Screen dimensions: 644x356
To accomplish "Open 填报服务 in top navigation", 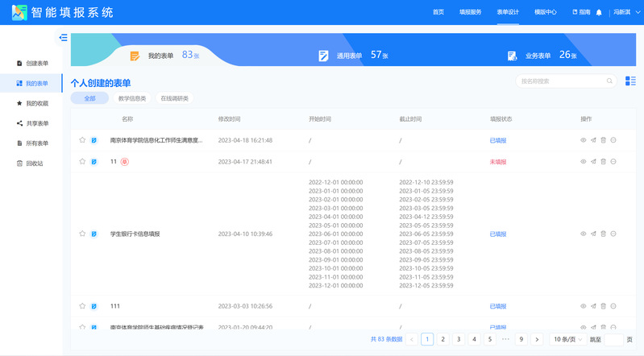I will [x=470, y=12].
